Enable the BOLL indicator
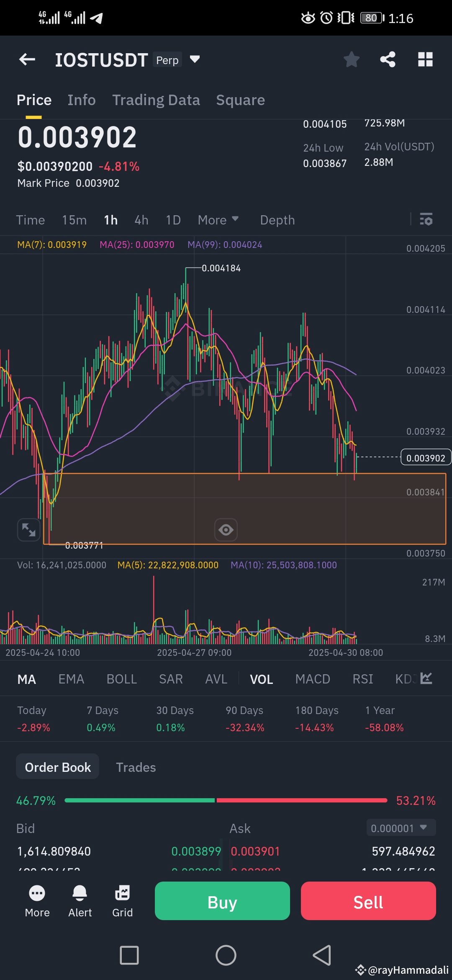The height and width of the screenshot is (980, 452). (122, 679)
